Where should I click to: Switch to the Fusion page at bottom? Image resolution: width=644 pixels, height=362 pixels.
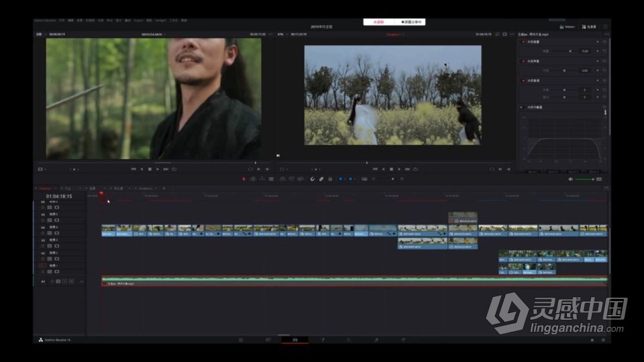point(323,340)
